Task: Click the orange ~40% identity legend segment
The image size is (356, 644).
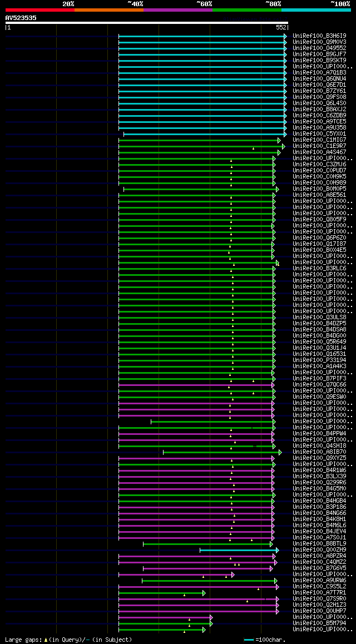Action: 109,9
